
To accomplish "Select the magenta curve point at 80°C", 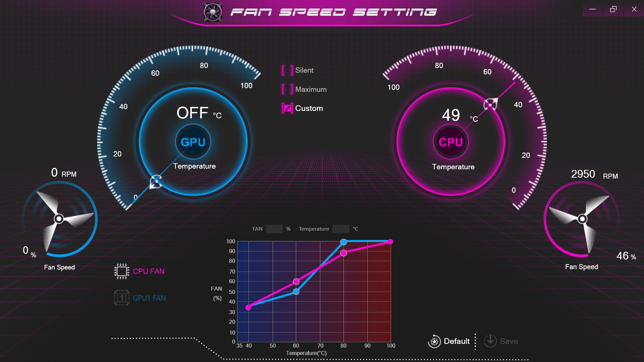I will pos(343,253).
